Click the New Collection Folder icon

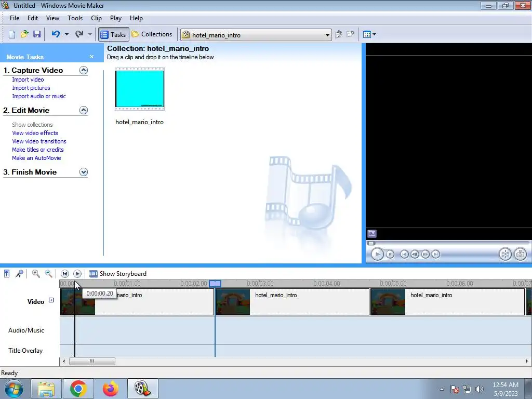[350, 34]
